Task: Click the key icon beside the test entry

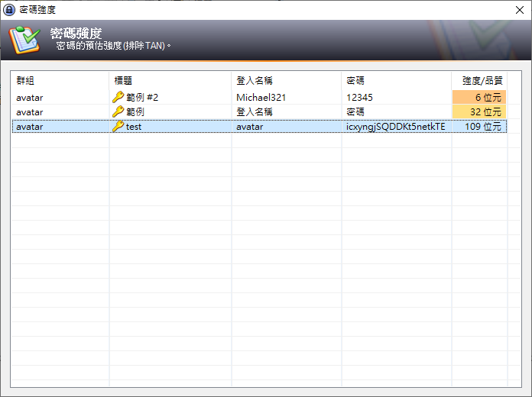Action: coord(118,127)
